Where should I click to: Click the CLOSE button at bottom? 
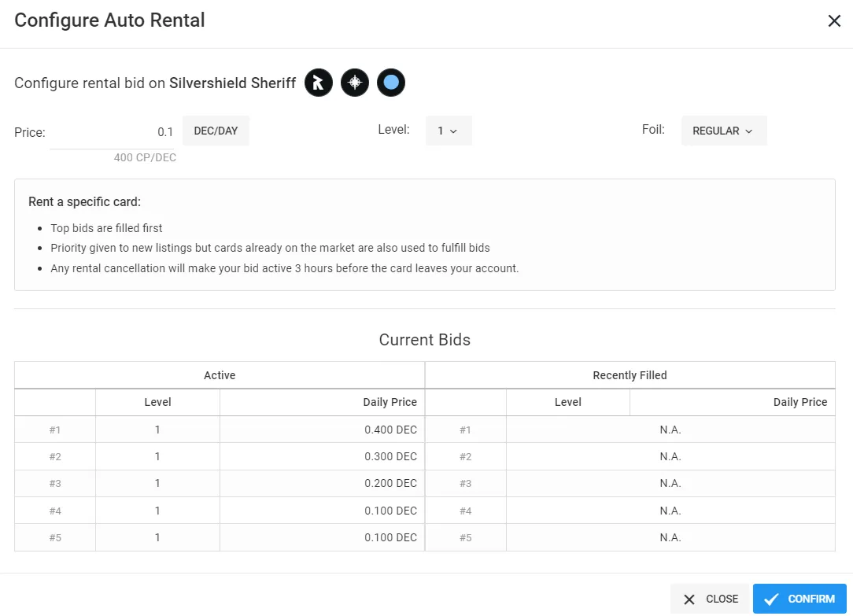711,599
